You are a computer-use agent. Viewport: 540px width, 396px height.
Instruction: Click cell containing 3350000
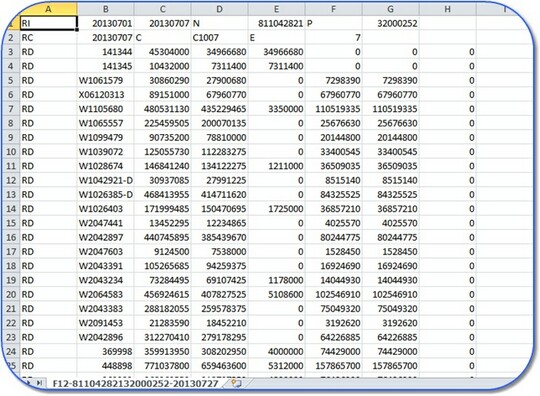(x=276, y=109)
